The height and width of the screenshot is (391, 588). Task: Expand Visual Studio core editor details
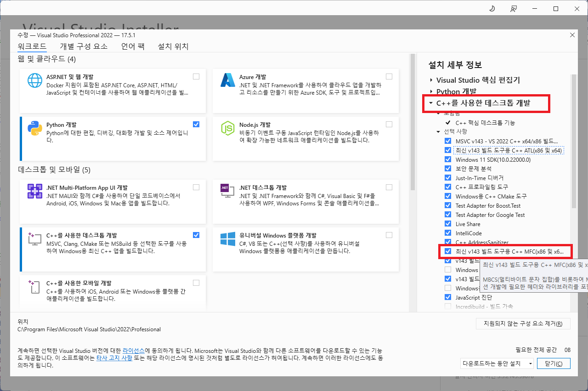[x=431, y=80]
